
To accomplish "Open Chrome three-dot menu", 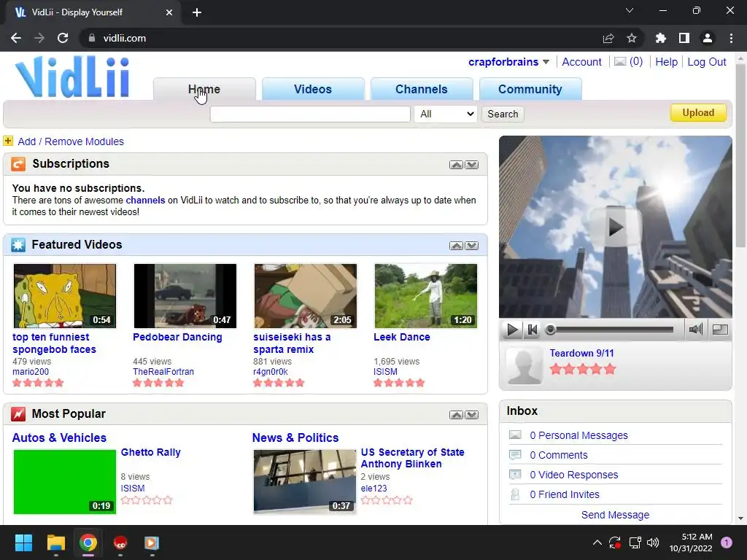I will tap(731, 38).
